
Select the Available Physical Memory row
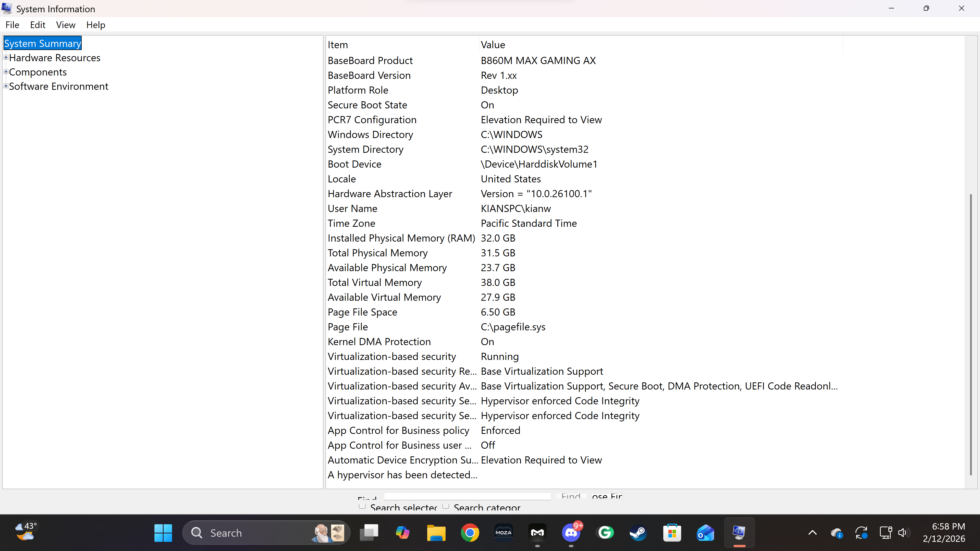click(584, 268)
